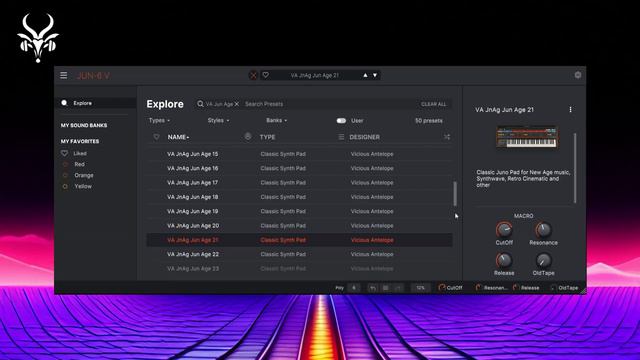Select preset VA JnAg Jun Age 18
The image size is (640, 360).
tap(300, 197)
